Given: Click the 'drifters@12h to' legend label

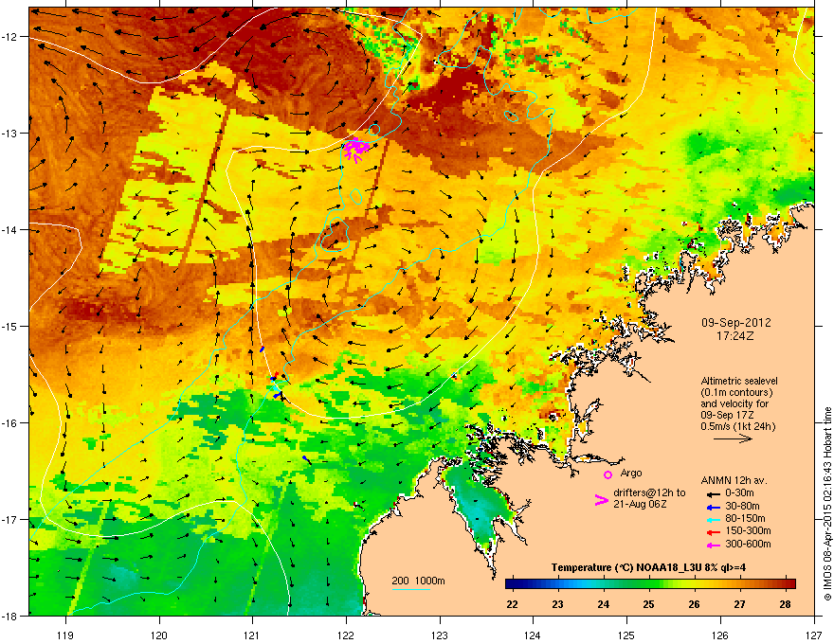Looking at the screenshot, I should tap(649, 492).
